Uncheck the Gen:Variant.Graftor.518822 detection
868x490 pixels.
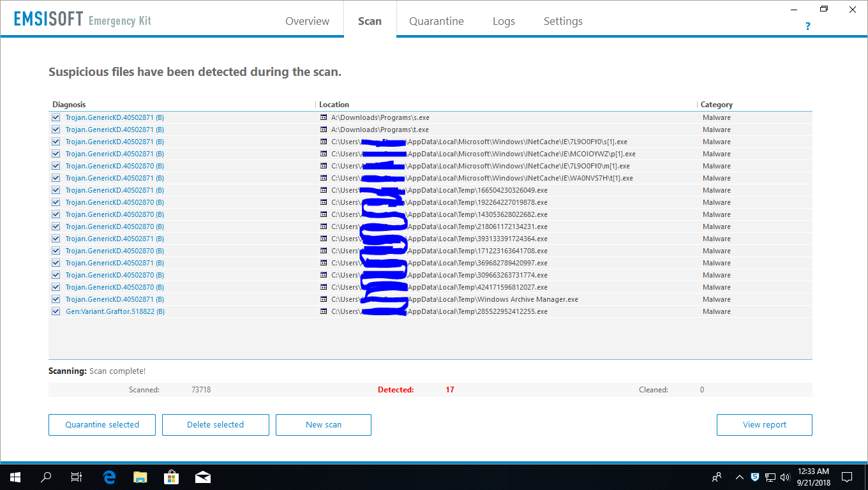point(56,311)
